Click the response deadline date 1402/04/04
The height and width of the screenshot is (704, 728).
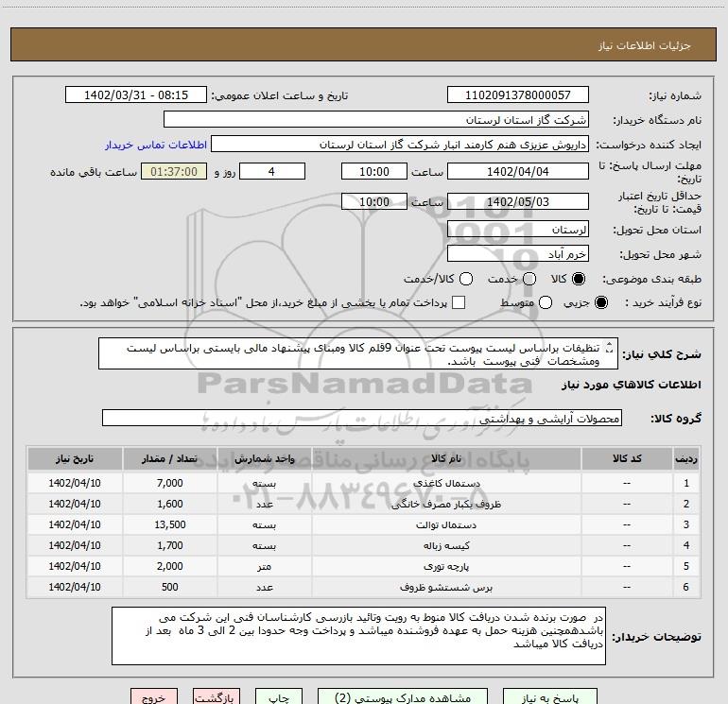(518, 171)
